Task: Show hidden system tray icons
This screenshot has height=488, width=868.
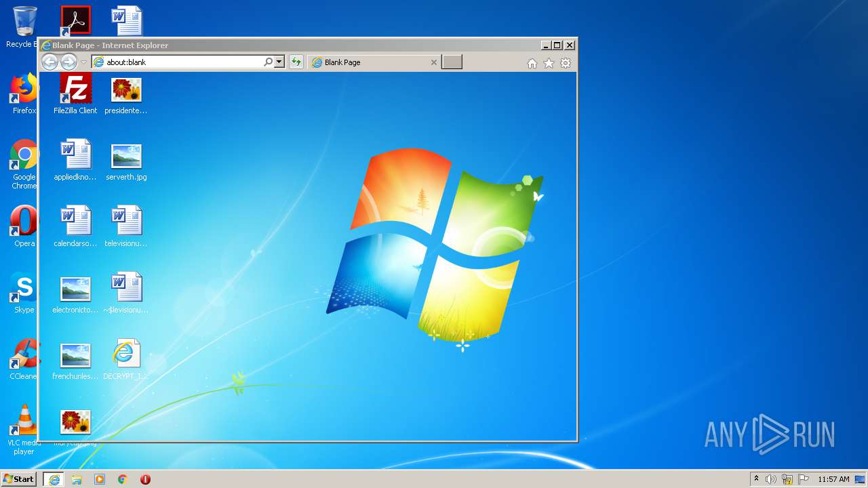Action: (x=756, y=479)
